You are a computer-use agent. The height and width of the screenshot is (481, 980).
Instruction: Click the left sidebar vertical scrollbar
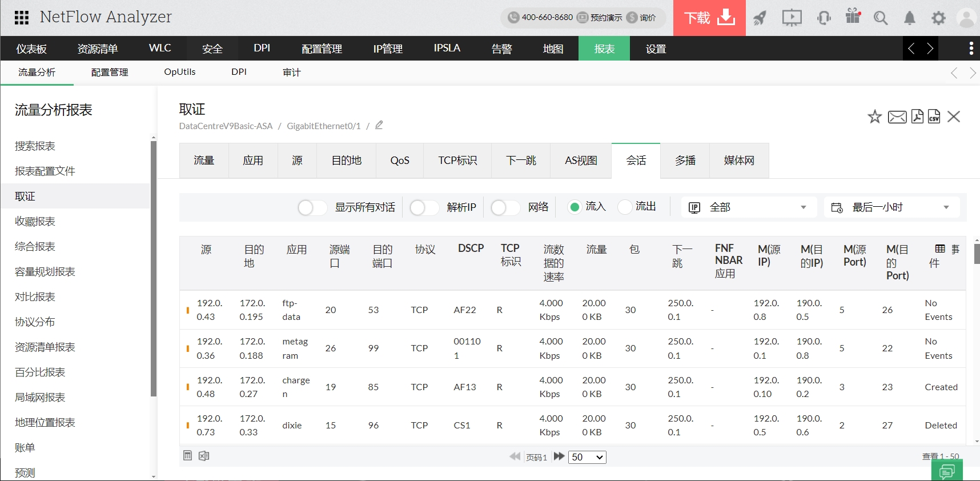pos(153,268)
